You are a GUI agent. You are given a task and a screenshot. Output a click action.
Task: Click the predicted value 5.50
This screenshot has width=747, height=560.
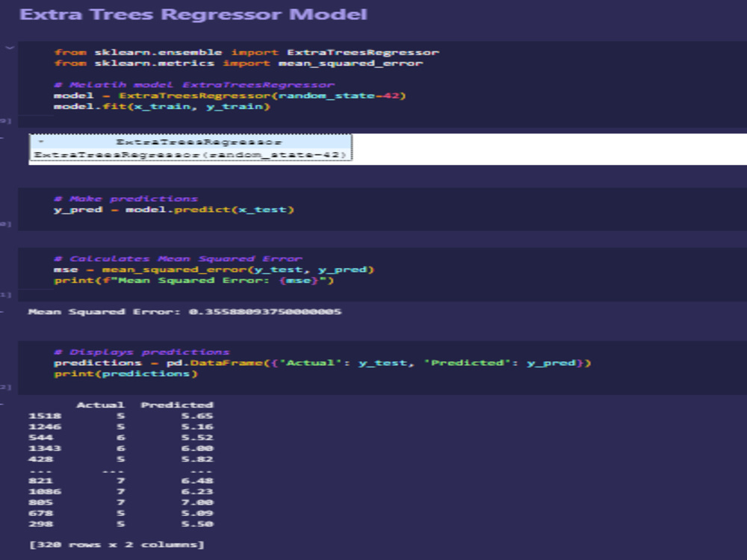[197, 524]
